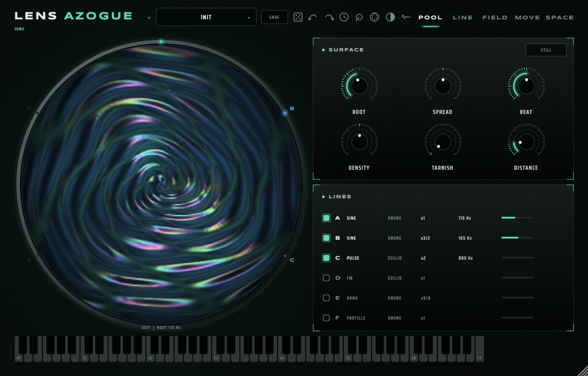The height and width of the screenshot is (376, 588).
Task: Change line D FM waveform type
Action: (x=349, y=278)
